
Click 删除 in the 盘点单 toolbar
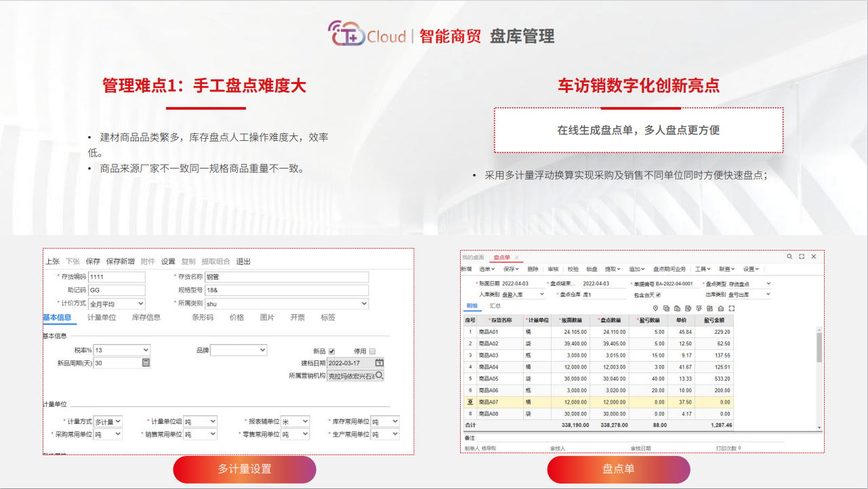(533, 269)
